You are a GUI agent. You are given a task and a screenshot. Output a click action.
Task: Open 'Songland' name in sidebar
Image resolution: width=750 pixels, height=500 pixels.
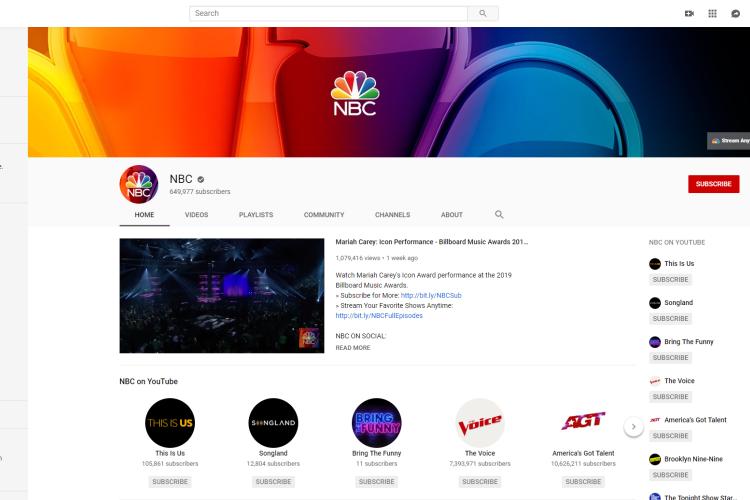click(x=679, y=303)
